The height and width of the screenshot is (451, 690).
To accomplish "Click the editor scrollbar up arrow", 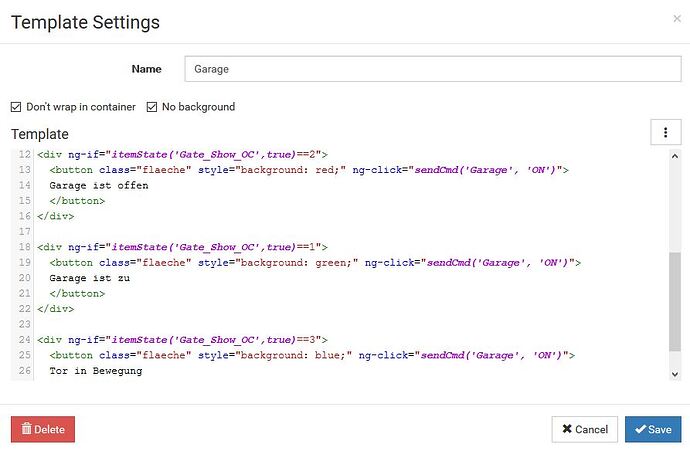I will point(674,158).
